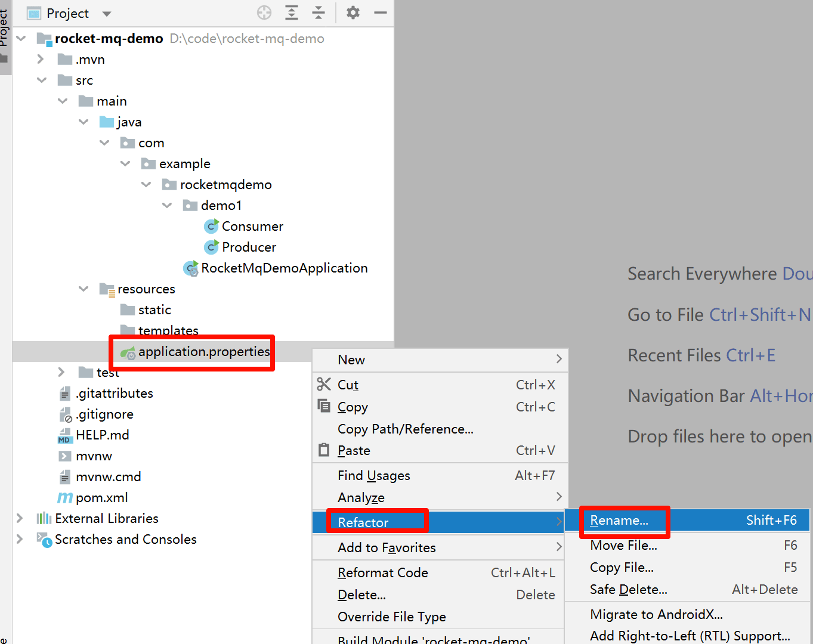Click the RocketMqDemoApplication Spring class icon

coord(191,268)
